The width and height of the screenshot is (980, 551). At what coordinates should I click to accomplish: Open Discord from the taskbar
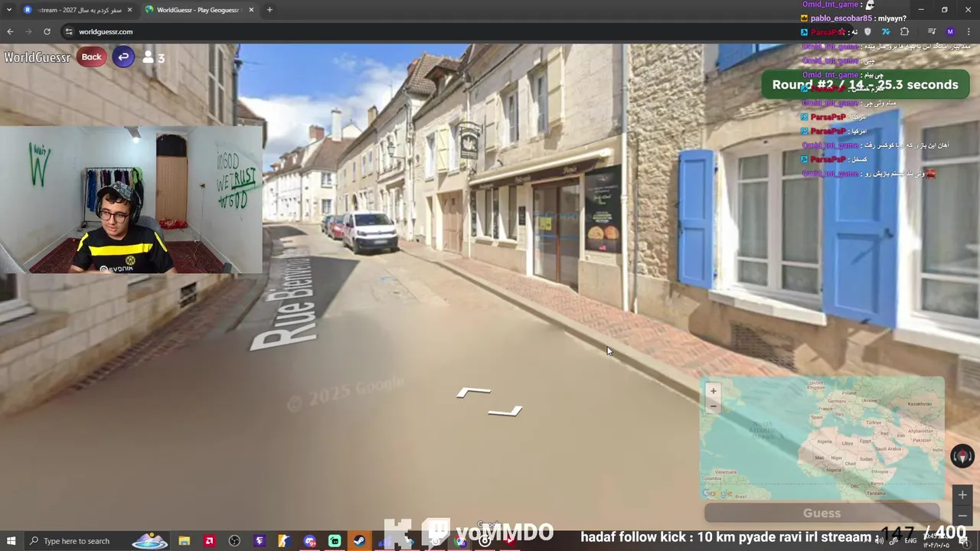tap(309, 541)
